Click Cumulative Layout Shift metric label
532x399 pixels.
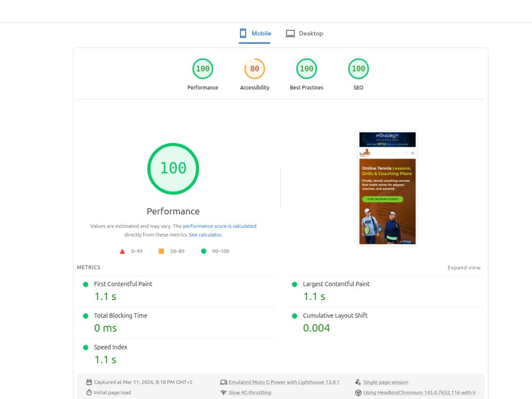coord(335,315)
